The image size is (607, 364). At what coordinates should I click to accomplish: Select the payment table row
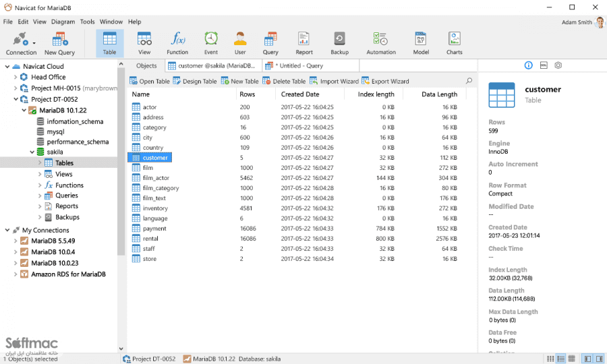298,229
